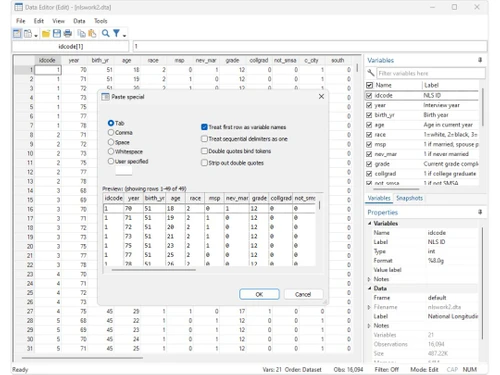The height and width of the screenshot is (375, 500).
Task: Click the Cancel button in Paste special
Action: click(303, 294)
